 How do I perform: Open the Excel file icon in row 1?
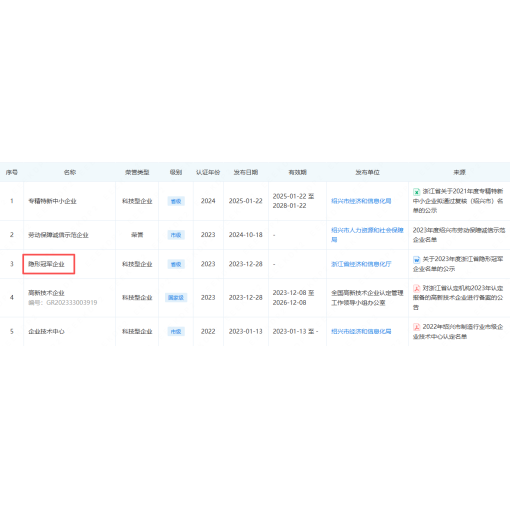coord(416,192)
